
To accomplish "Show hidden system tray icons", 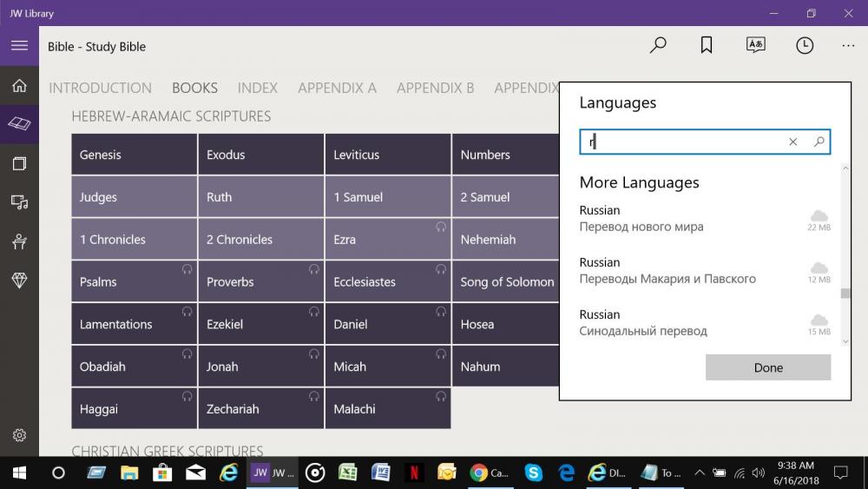I will 698,472.
